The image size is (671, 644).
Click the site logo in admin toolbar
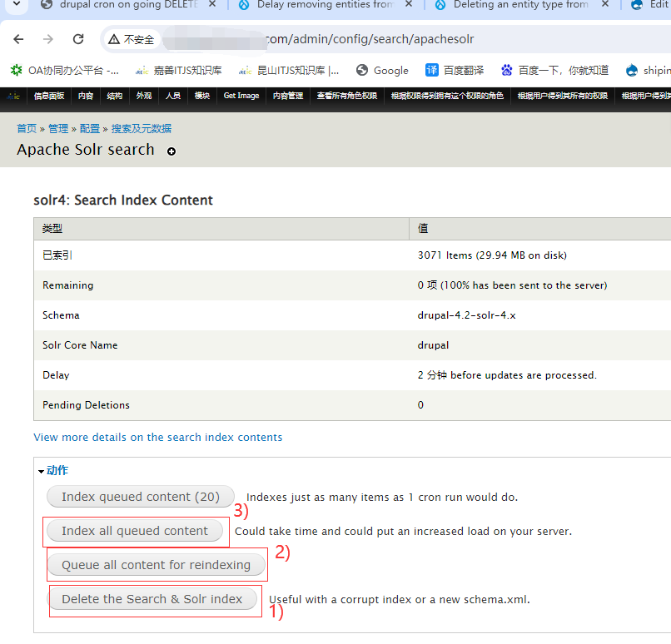[x=12, y=96]
